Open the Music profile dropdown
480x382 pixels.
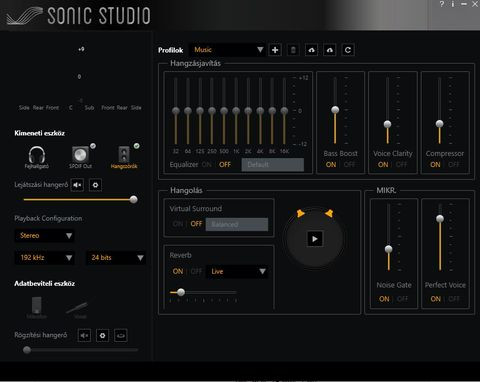[x=227, y=50]
